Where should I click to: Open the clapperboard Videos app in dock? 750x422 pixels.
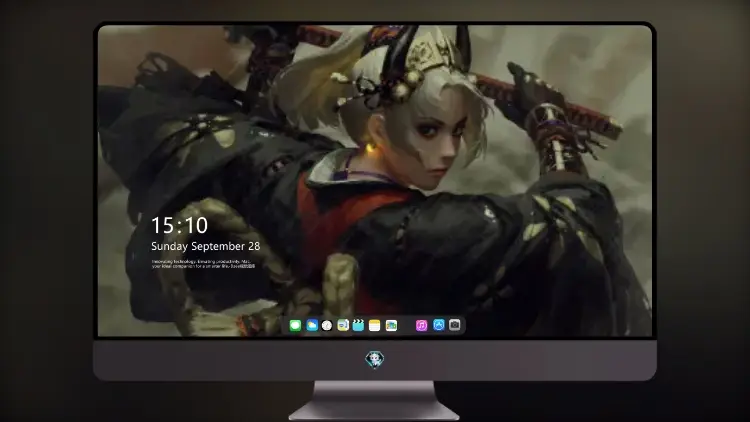click(x=358, y=325)
